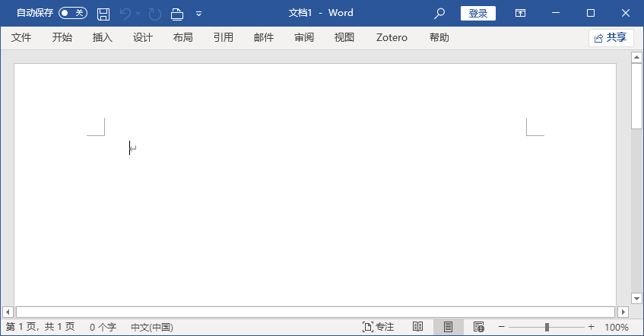
Task: Click the zoom out minus button
Action: (x=502, y=327)
